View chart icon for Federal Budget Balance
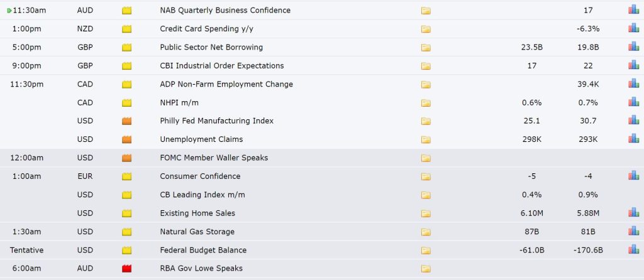The height and width of the screenshot is (280, 644). (633, 249)
